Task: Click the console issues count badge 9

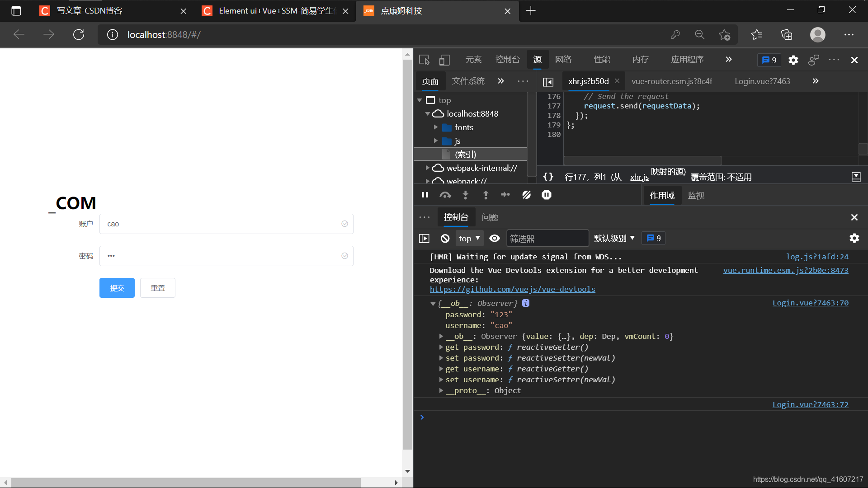Action: click(653, 238)
